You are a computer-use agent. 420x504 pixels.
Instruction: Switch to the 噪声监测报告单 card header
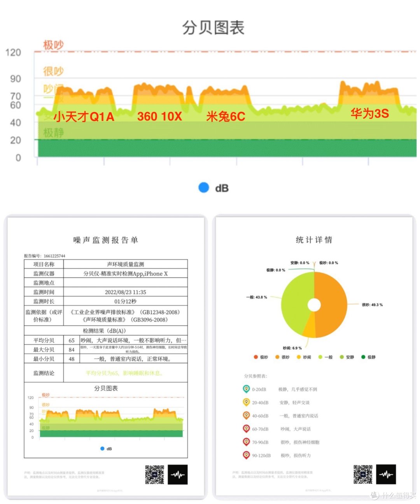(105, 240)
